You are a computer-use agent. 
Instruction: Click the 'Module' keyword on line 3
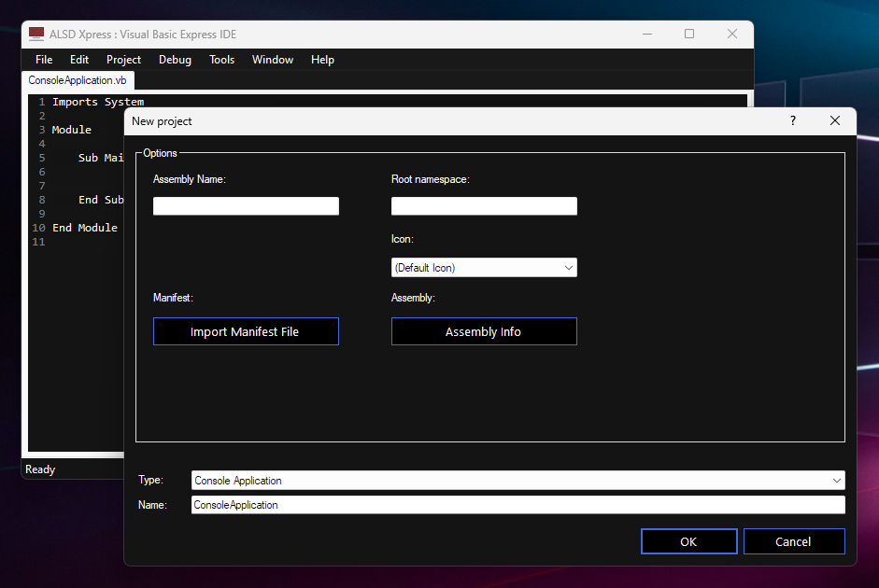click(x=71, y=130)
